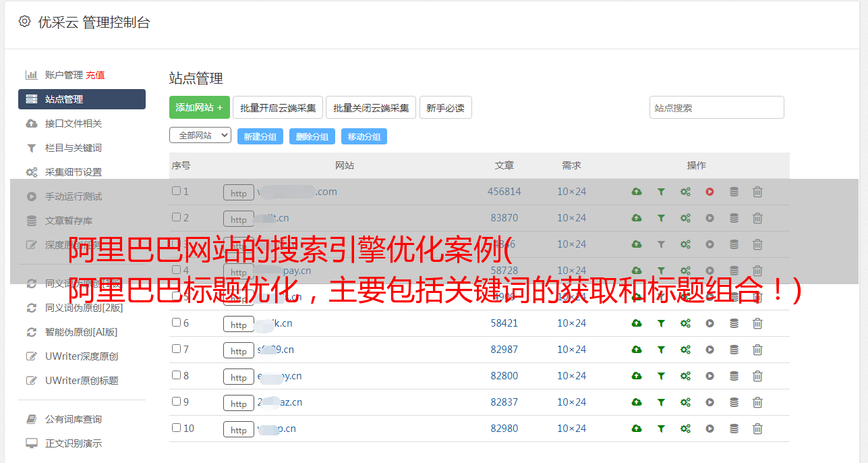Image resolution: width=868 pixels, height=463 pixels.
Task: Tick the checkbox for row 7
Action: pos(176,349)
